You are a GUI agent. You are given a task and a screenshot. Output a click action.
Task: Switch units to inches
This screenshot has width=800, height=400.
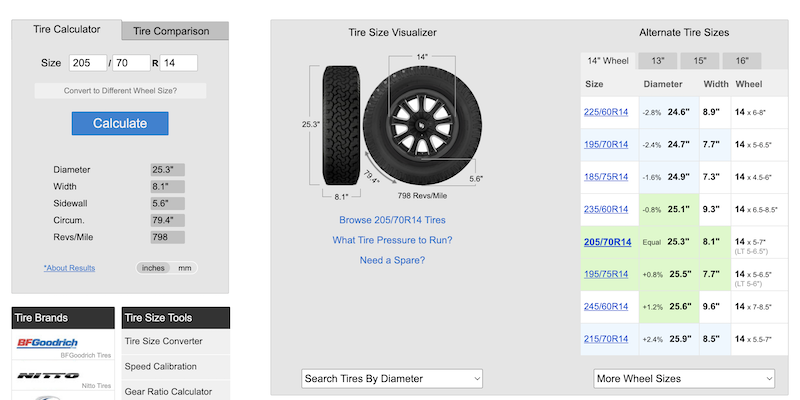(x=153, y=268)
